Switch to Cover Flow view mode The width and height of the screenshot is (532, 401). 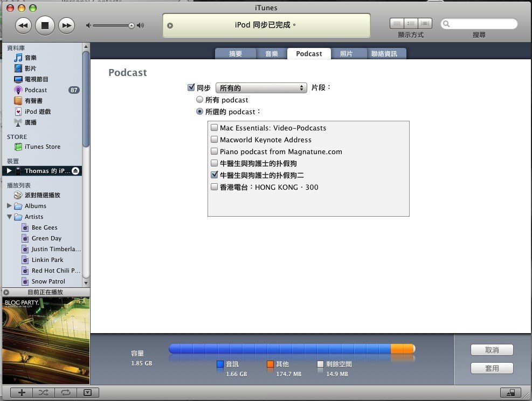(425, 23)
